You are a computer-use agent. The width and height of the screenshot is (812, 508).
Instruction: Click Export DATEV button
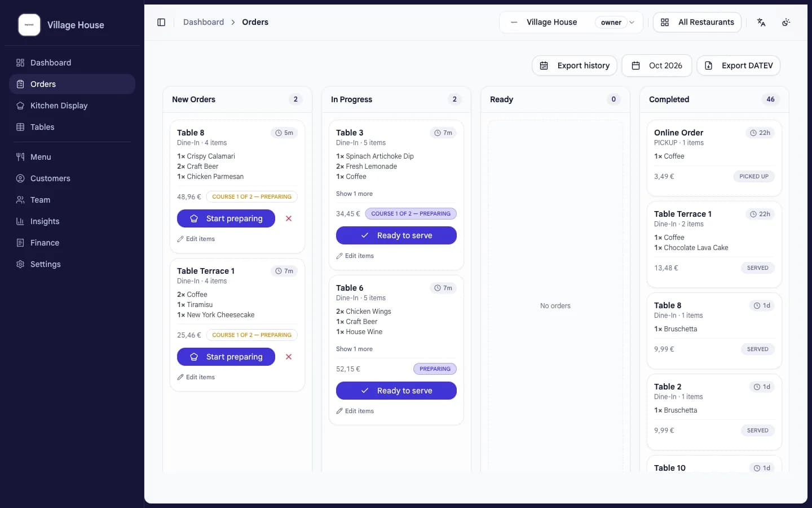point(739,65)
